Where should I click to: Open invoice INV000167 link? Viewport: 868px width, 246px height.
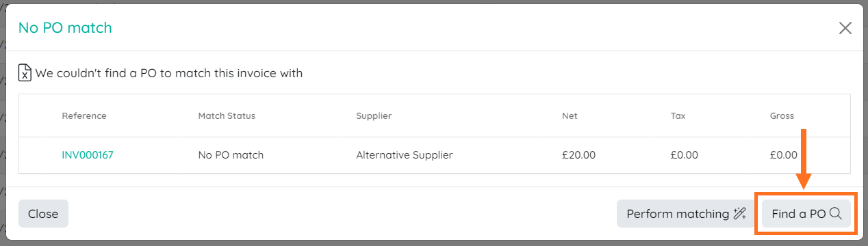[88, 155]
